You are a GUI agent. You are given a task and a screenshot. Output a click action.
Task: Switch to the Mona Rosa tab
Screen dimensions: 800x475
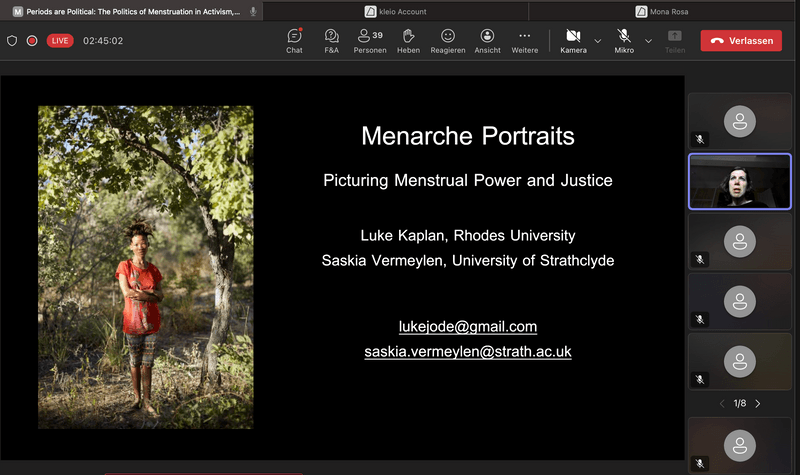coord(662,11)
